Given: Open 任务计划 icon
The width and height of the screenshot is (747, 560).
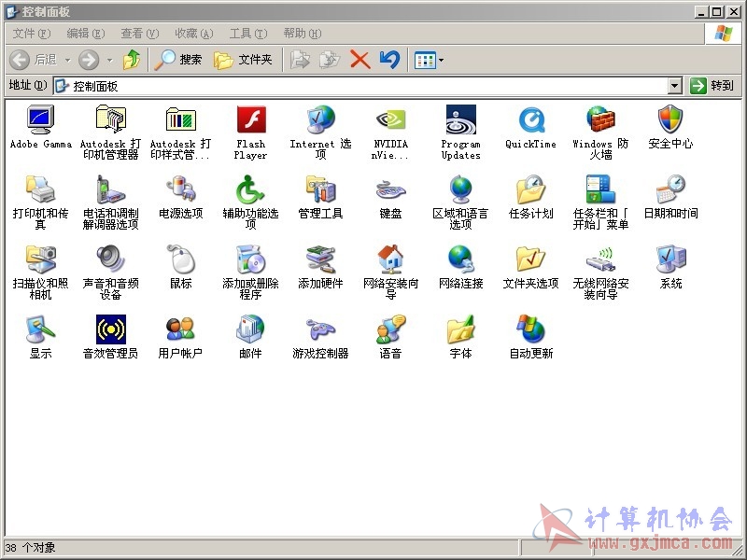Looking at the screenshot, I should [530, 189].
